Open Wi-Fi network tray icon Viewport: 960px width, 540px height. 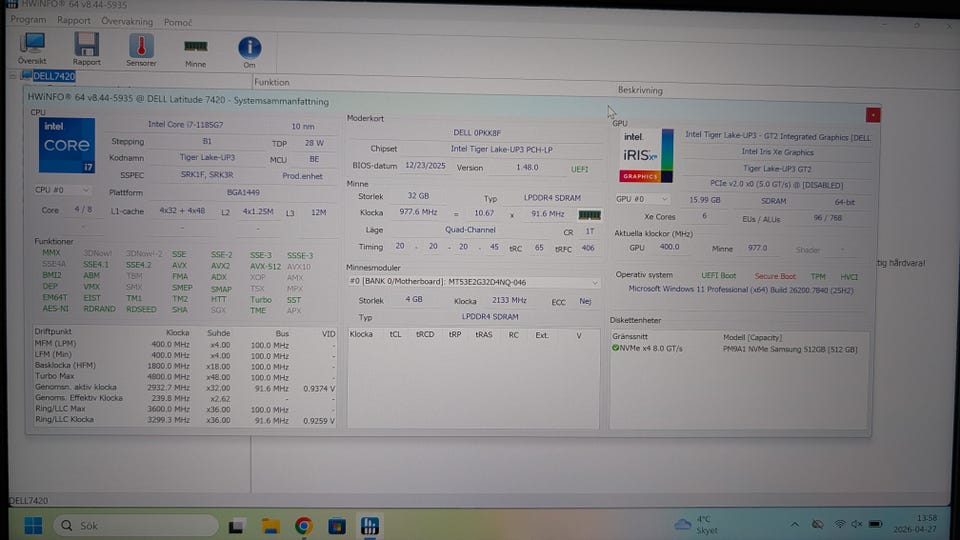coord(839,525)
